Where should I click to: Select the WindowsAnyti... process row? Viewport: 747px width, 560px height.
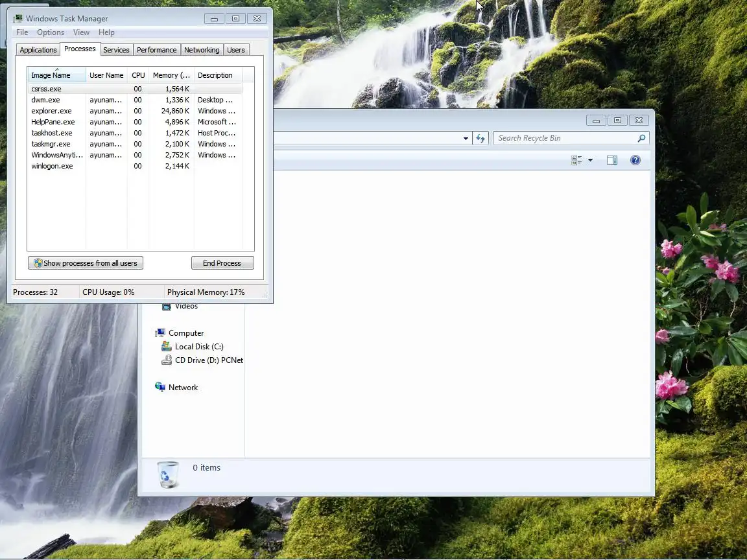(x=135, y=155)
